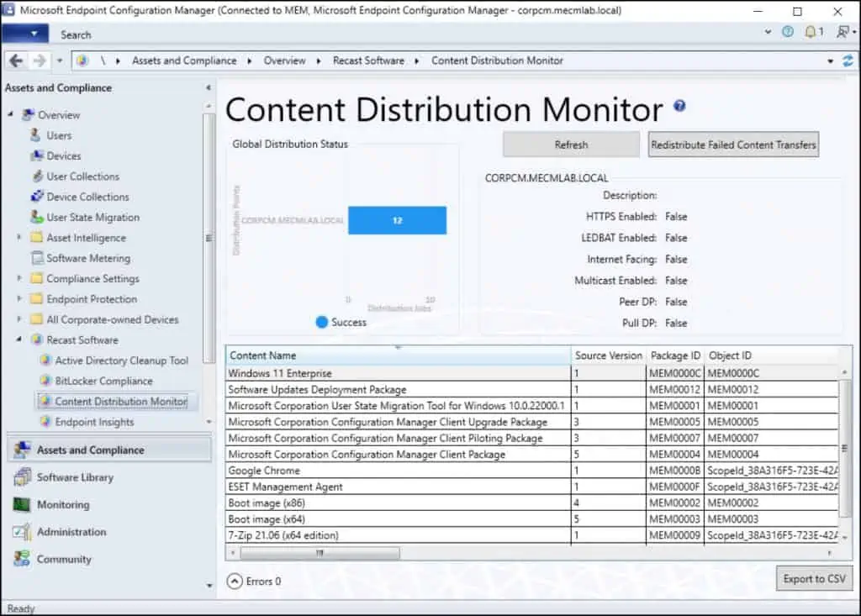This screenshot has height=616, width=861.
Task: Click Content Distribution Monitor tree icon
Action: pyautogui.click(x=45, y=402)
